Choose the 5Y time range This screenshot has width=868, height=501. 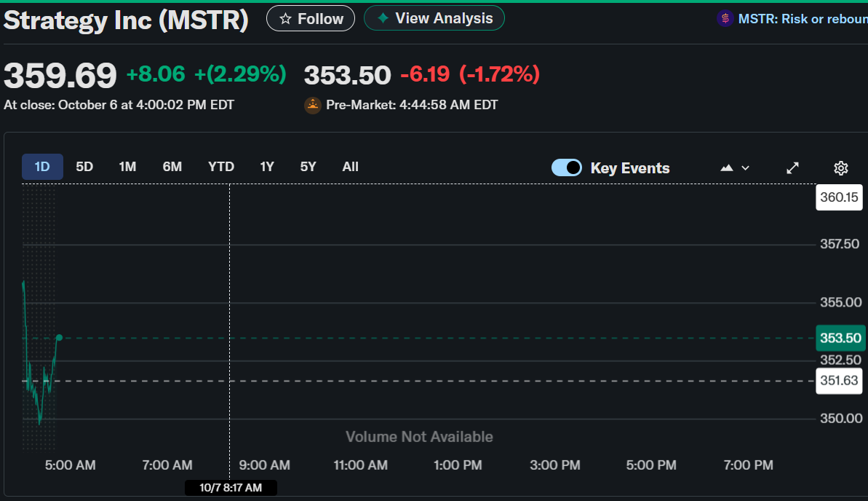(x=308, y=167)
